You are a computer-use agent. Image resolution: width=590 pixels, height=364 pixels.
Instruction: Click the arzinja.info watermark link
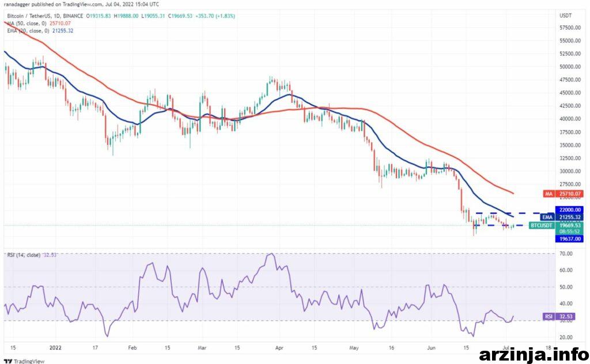(x=534, y=354)
